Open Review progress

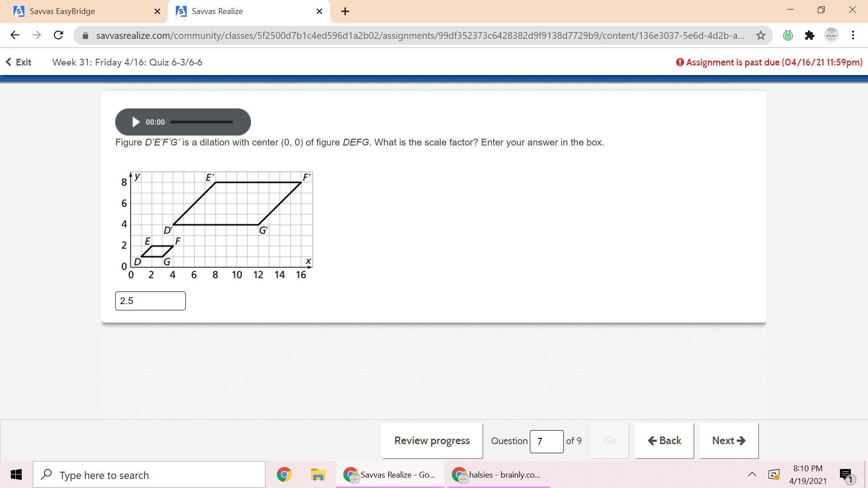coord(432,441)
